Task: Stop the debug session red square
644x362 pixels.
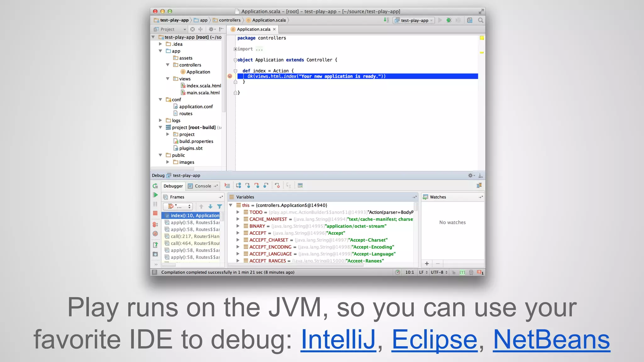Action: pos(155,213)
